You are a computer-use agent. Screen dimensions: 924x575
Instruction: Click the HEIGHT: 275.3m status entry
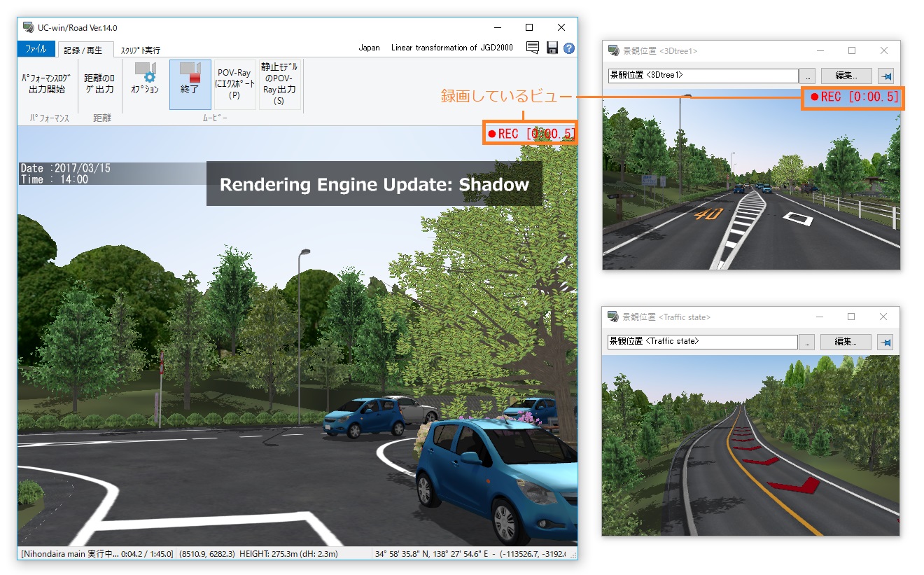[x=288, y=554]
